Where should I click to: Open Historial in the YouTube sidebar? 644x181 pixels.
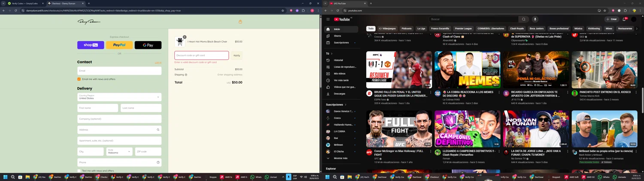[x=341, y=60]
